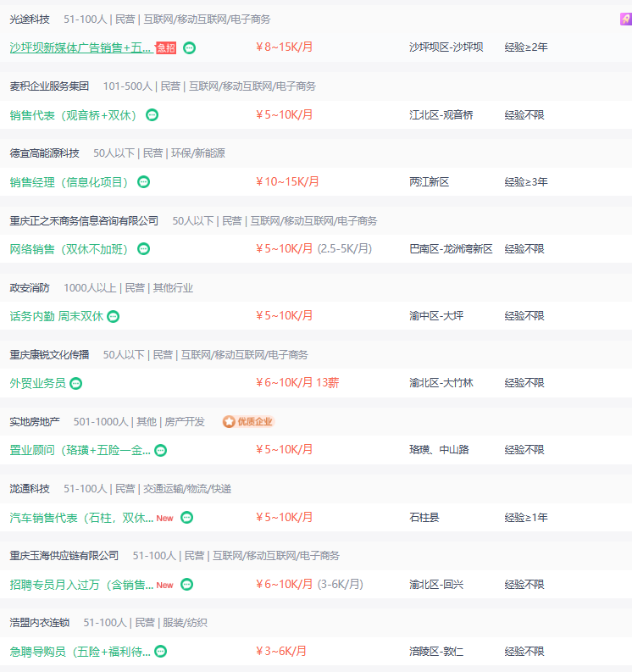632x672 pixels.
Task: Open company 德宜高能源科技
Action: [45, 153]
